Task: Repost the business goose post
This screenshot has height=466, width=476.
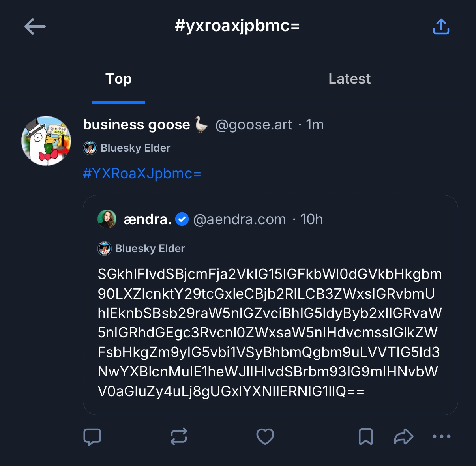Action: 178,437
